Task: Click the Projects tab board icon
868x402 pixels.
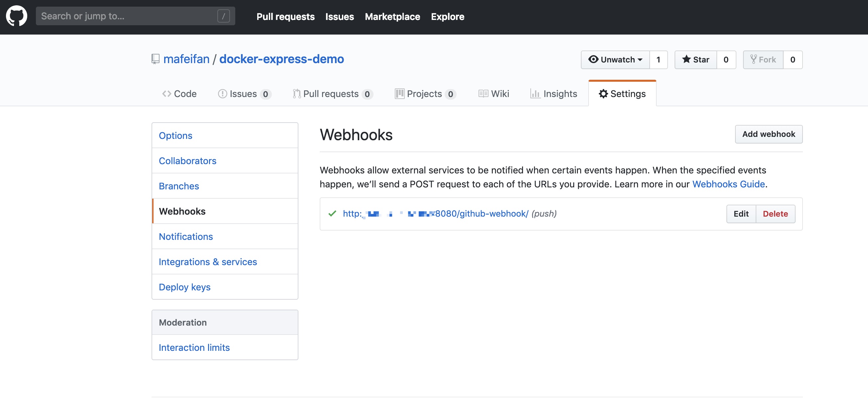Action: pyautogui.click(x=399, y=94)
